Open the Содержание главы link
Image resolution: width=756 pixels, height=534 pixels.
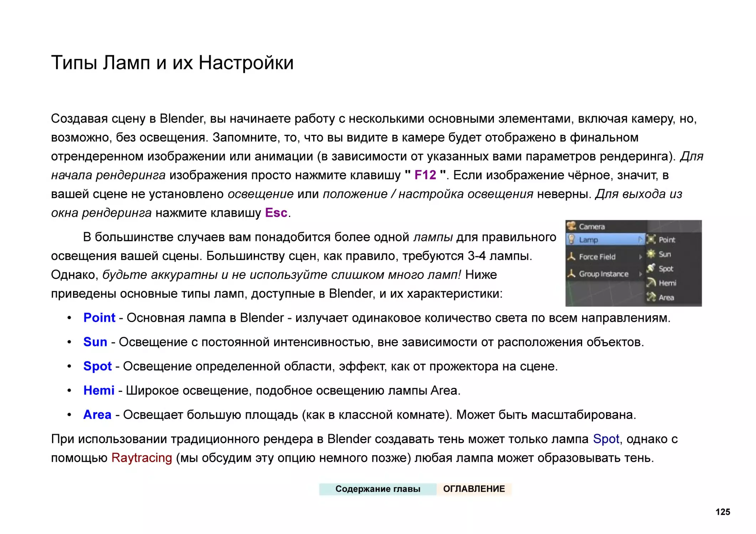[x=378, y=489]
